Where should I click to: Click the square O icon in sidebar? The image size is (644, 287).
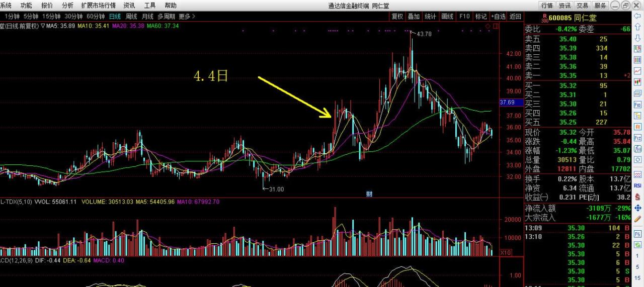637,159
